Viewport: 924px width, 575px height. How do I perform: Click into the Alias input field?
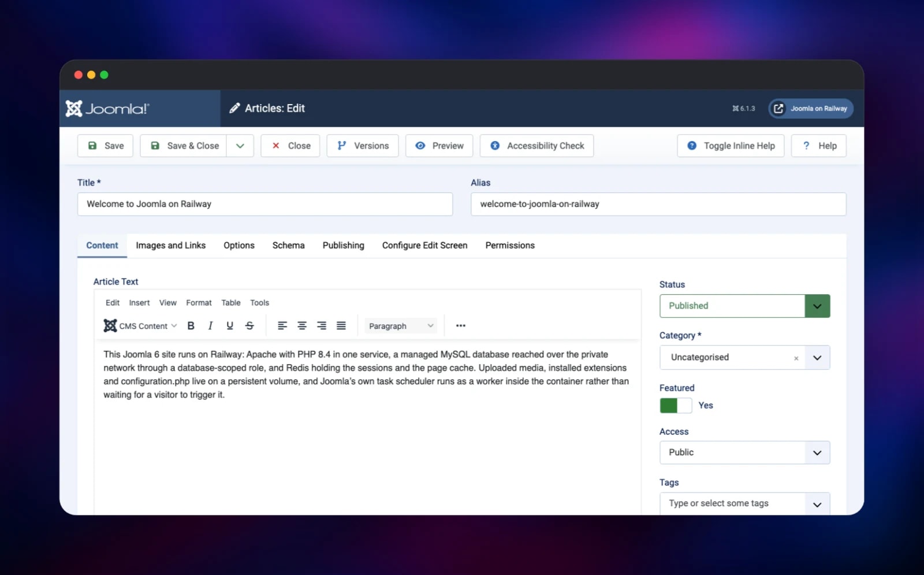point(658,204)
